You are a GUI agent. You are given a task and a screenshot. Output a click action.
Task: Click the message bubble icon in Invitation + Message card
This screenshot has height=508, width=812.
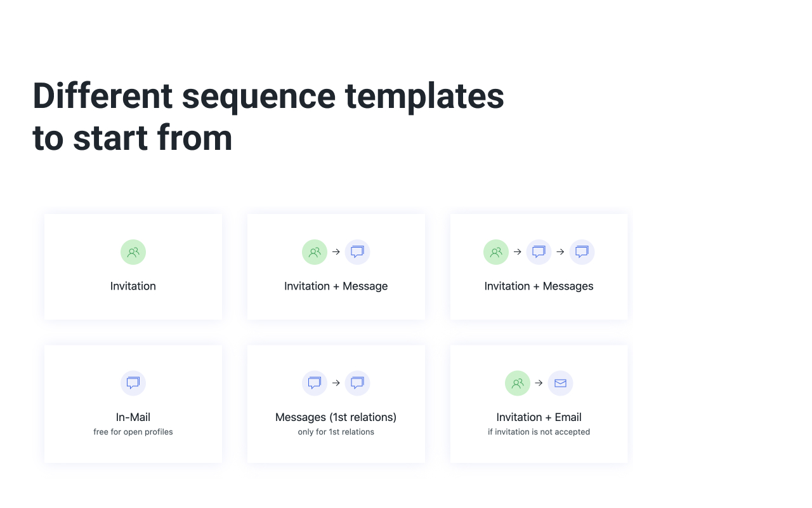(357, 252)
